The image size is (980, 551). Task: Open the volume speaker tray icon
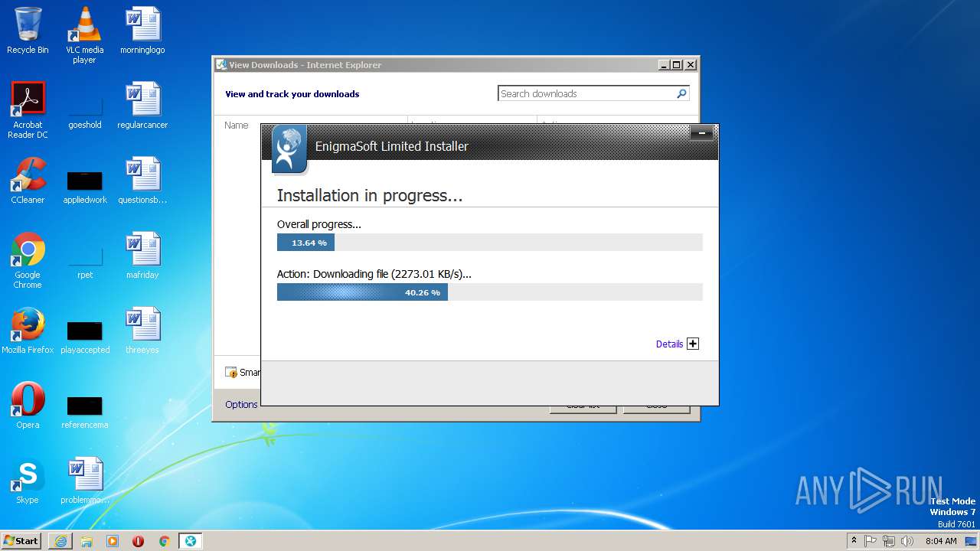click(907, 541)
